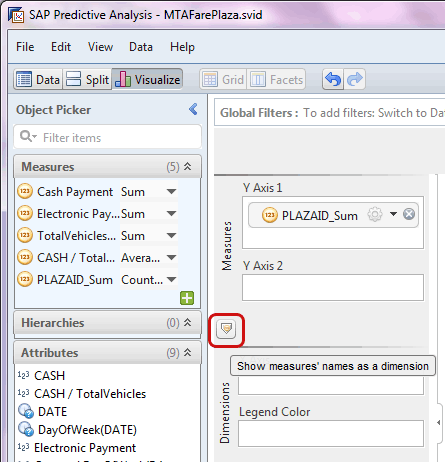The image size is (445, 462).
Task: Collapse the Object Picker panel arrow
Action: [x=193, y=109]
